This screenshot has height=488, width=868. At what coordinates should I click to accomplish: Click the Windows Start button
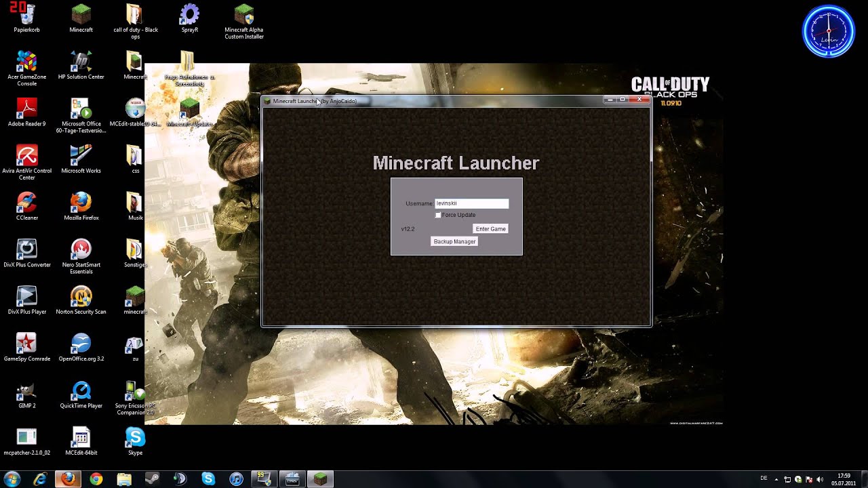[12, 479]
